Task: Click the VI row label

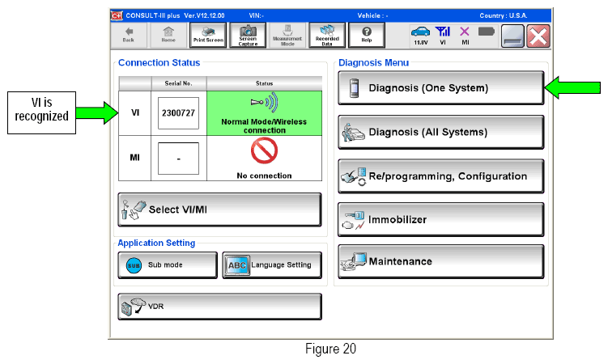Action: [135, 112]
